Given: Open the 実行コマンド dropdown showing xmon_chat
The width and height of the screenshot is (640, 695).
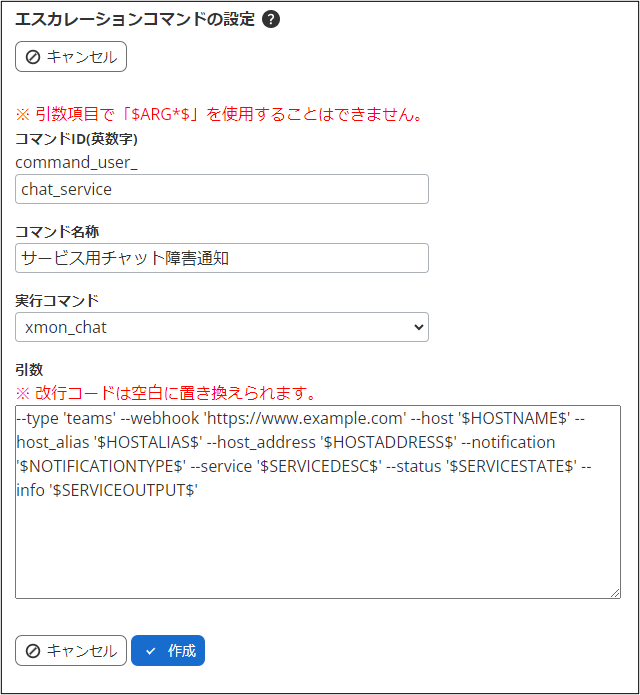Looking at the screenshot, I should (222, 327).
